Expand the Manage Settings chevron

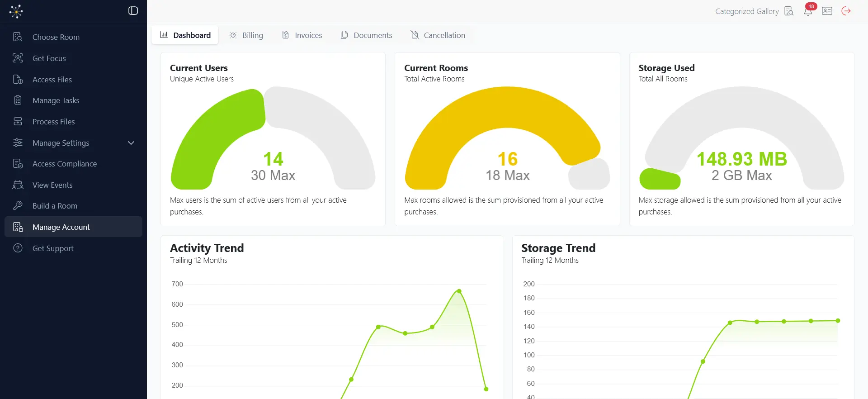(131, 143)
